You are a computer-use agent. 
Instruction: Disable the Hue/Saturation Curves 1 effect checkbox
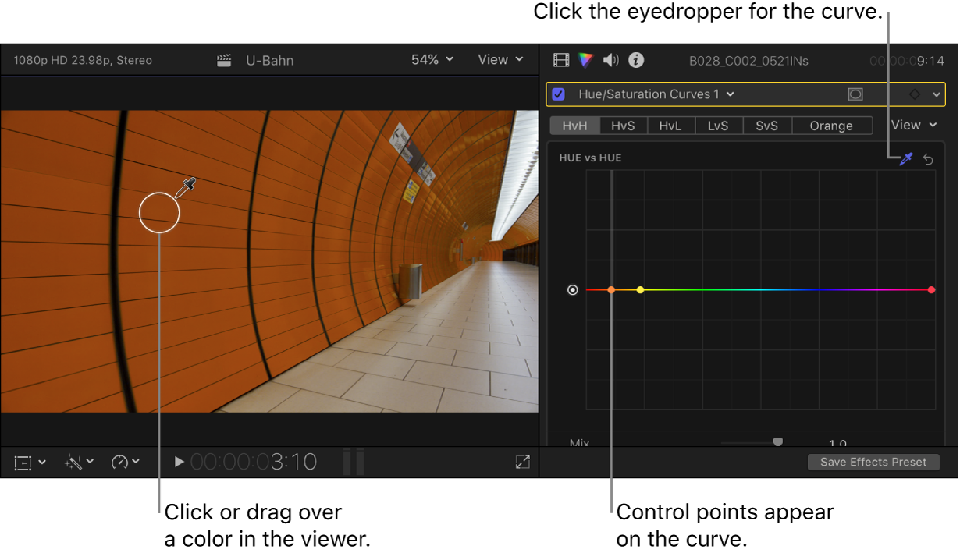point(558,94)
